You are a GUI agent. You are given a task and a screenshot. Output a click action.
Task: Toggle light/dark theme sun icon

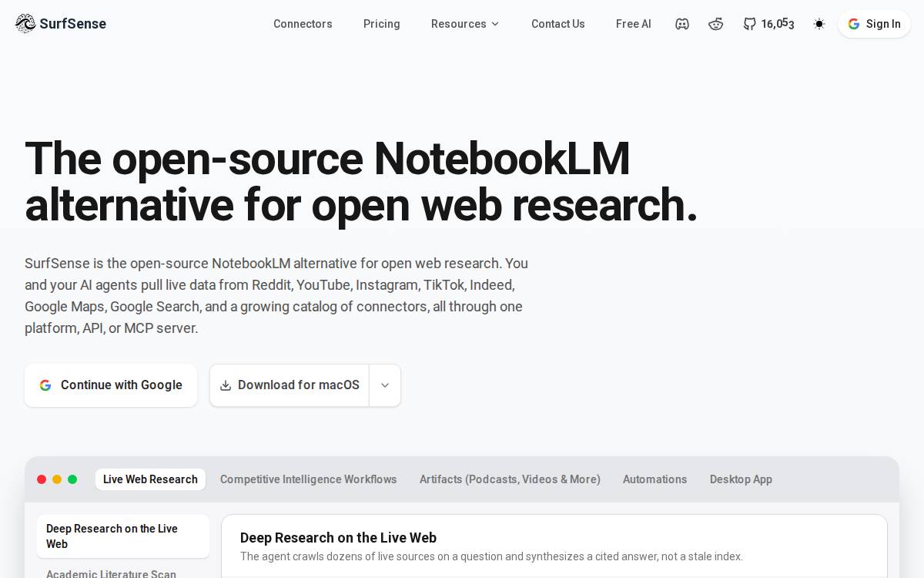tap(819, 24)
